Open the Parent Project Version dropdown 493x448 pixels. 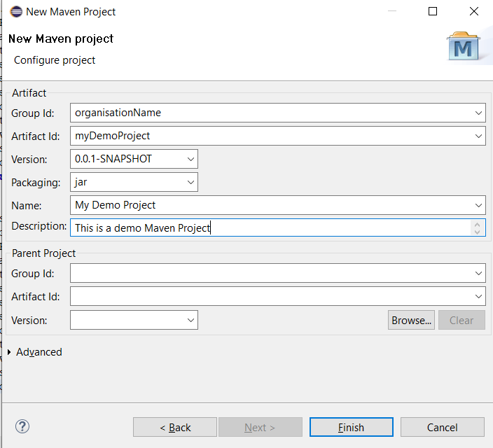tap(190, 320)
